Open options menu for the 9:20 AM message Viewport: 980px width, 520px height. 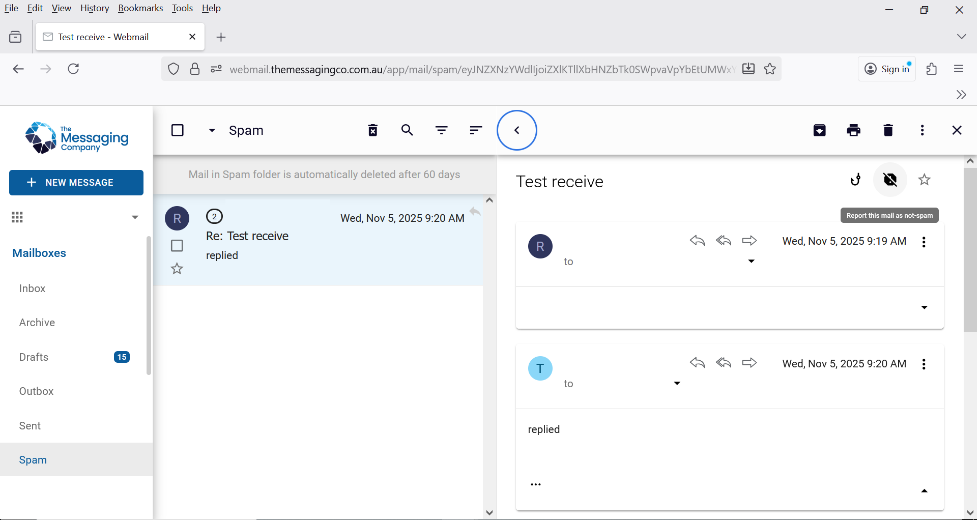(924, 364)
